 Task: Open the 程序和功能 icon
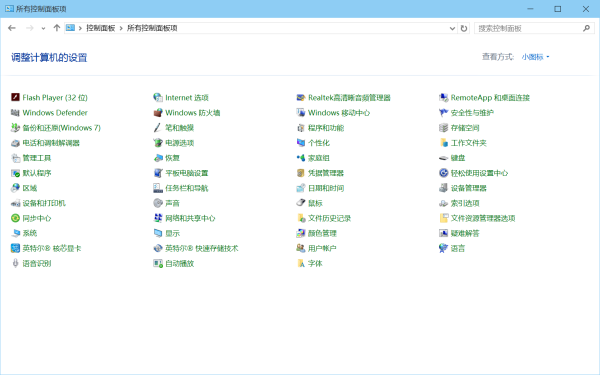(301, 127)
